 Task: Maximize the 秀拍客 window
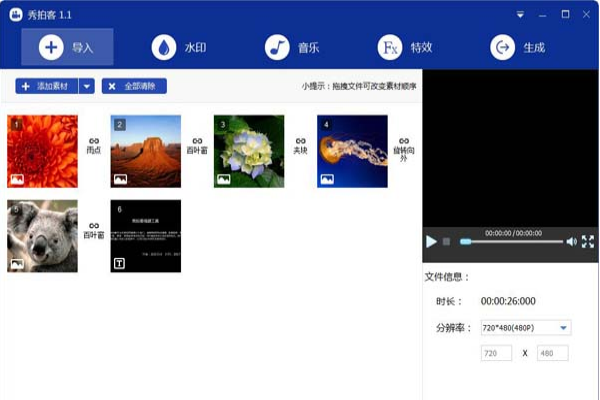(x=565, y=15)
